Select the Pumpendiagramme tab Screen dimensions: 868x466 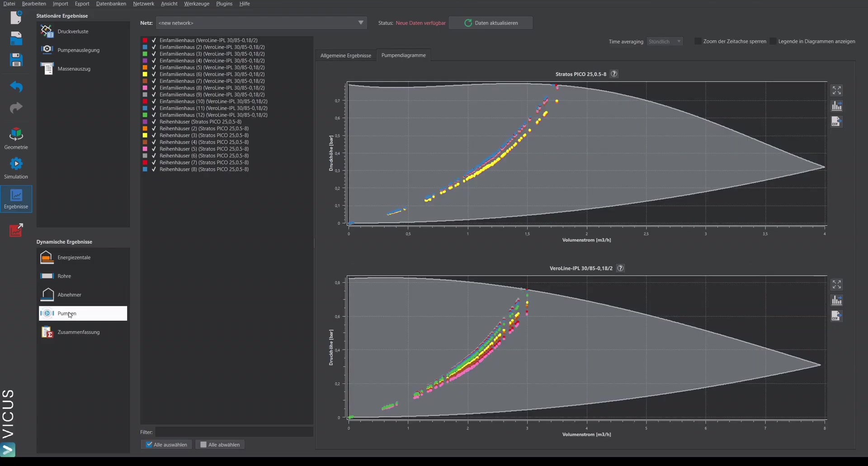coord(404,55)
